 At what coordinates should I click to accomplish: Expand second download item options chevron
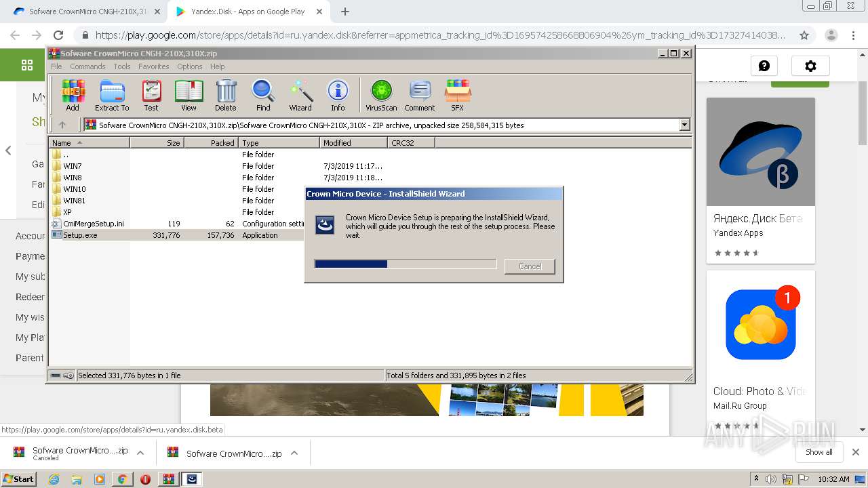[x=294, y=453]
